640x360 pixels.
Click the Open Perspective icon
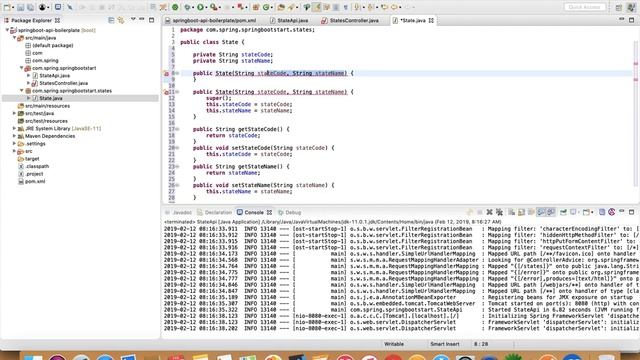pos(618,7)
